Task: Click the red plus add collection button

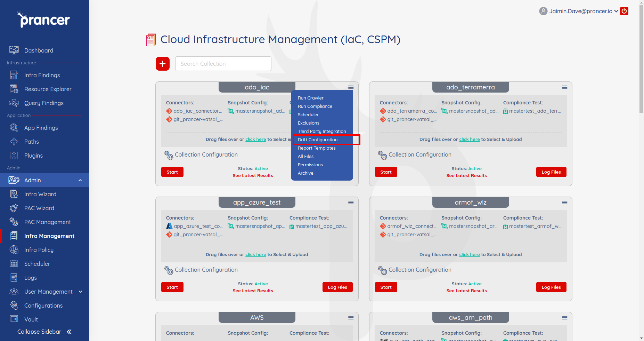Action: point(163,64)
